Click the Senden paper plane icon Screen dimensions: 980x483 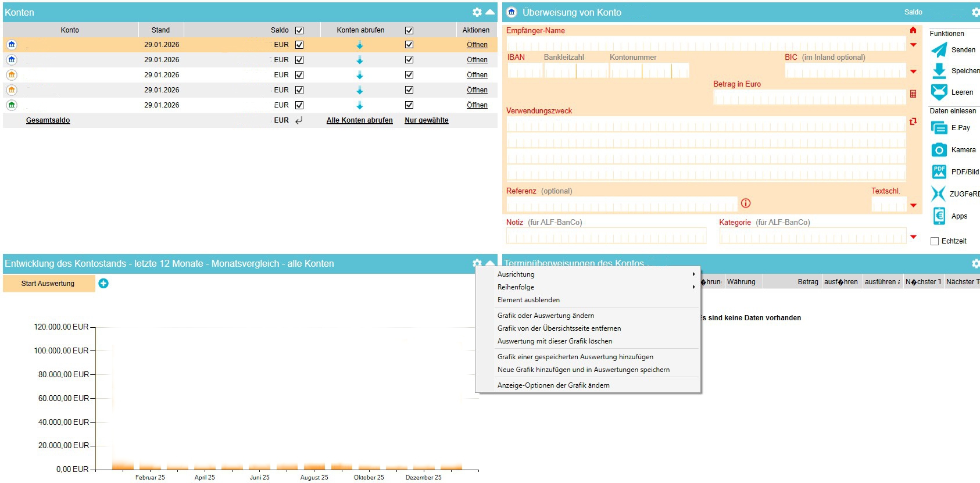pos(939,50)
